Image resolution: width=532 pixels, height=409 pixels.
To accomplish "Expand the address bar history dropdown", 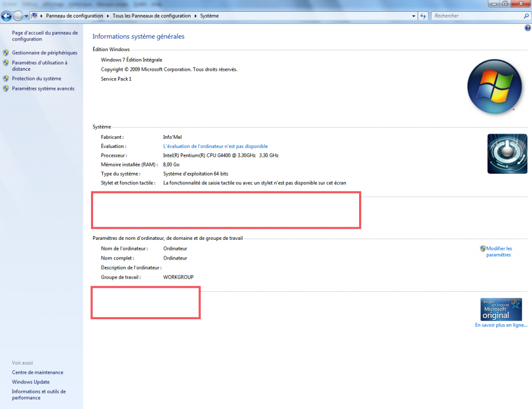I will click(x=414, y=16).
